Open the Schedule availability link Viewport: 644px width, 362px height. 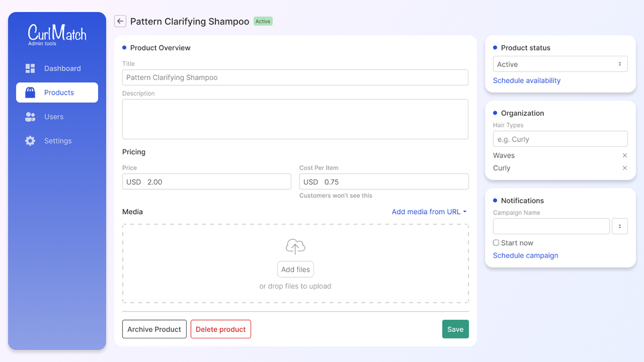[x=527, y=80]
